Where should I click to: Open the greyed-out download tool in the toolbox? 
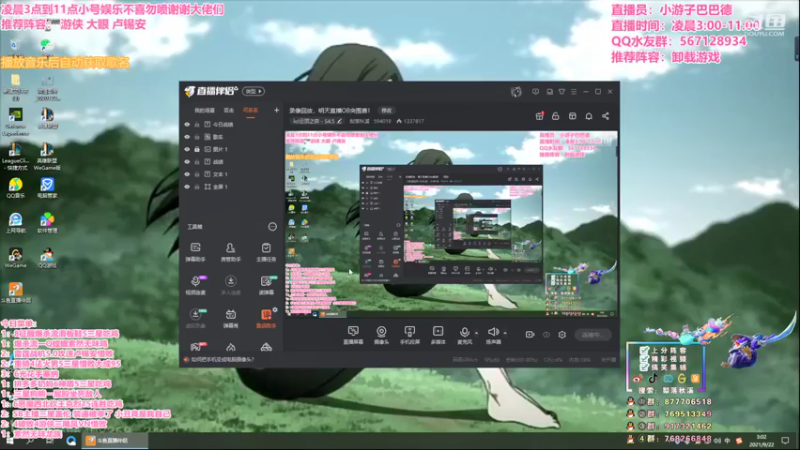click(231, 285)
